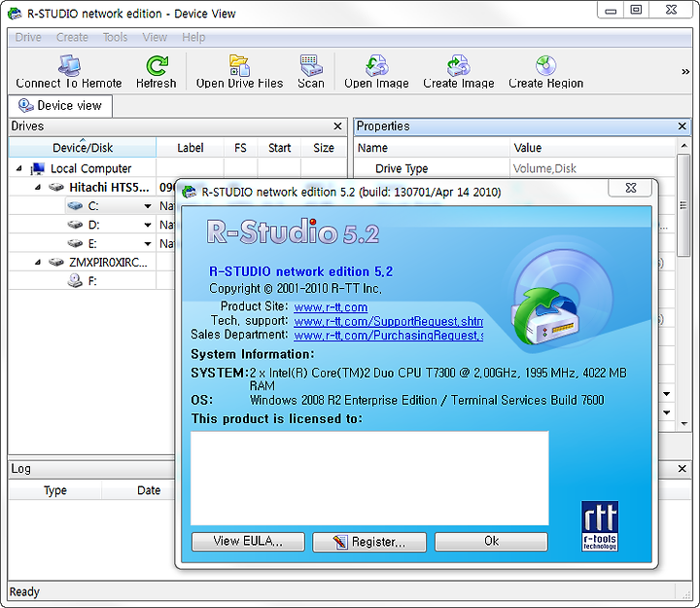Select the F: optical drive icon
Screen dimensions: 700x608
click(x=75, y=281)
